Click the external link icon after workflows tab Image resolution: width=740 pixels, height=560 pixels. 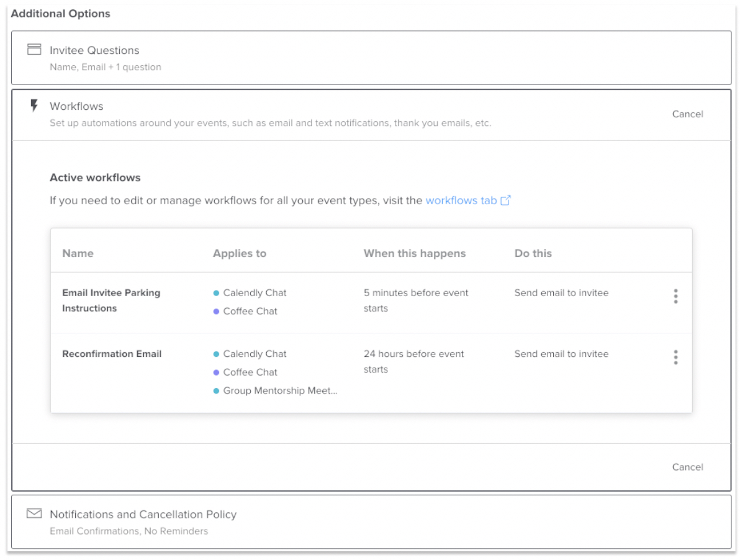point(505,200)
